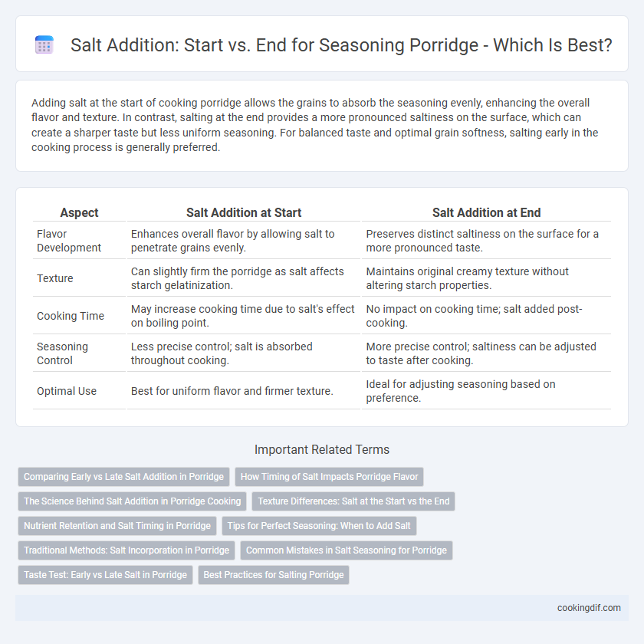
Task: Click the Salt Addition at End column header
Action: click(486, 212)
